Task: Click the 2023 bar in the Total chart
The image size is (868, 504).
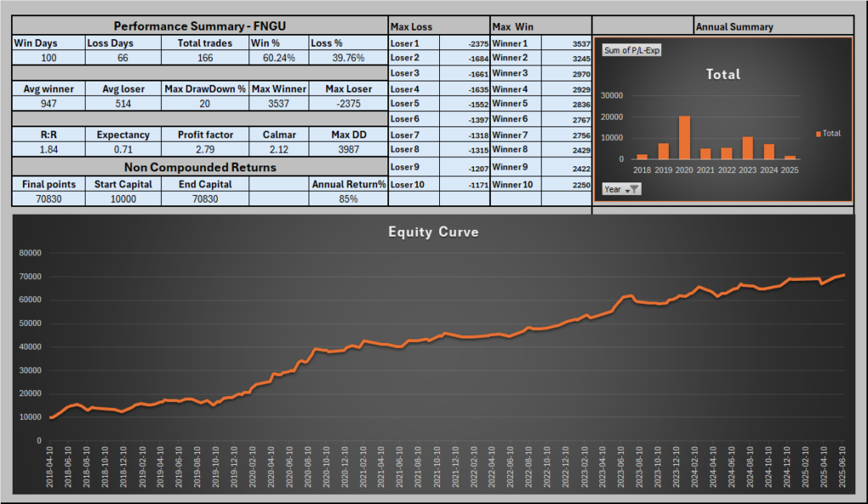Action: point(748,148)
